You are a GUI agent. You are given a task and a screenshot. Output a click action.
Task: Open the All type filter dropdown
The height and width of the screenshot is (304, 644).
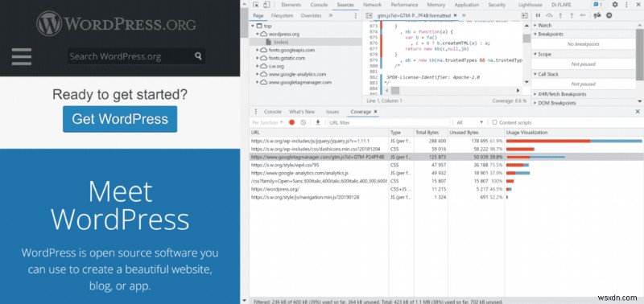(x=470, y=122)
